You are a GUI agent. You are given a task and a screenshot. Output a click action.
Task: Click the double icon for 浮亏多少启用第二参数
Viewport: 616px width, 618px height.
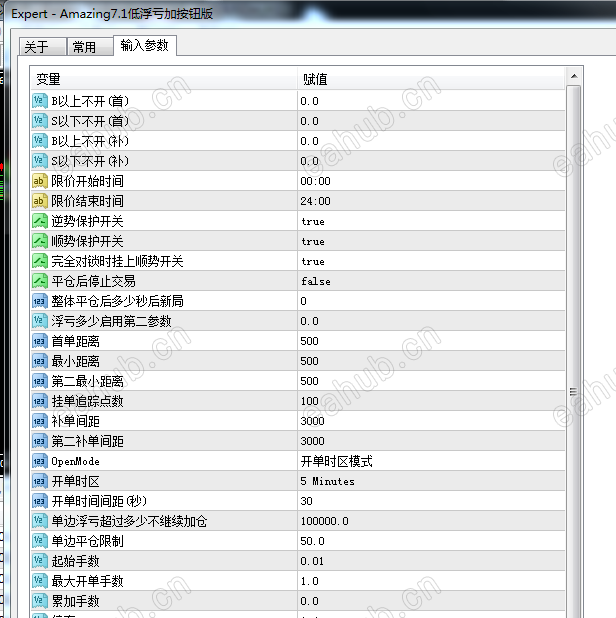point(39,321)
